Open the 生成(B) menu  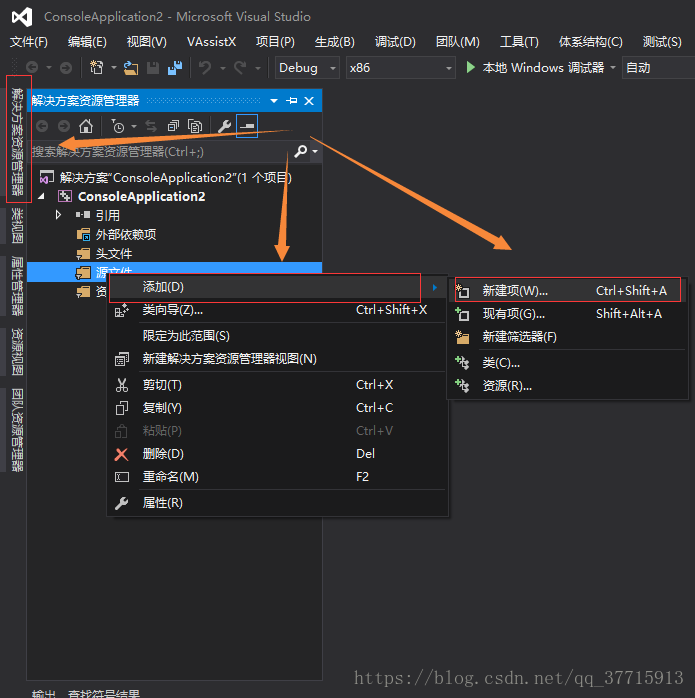click(335, 42)
